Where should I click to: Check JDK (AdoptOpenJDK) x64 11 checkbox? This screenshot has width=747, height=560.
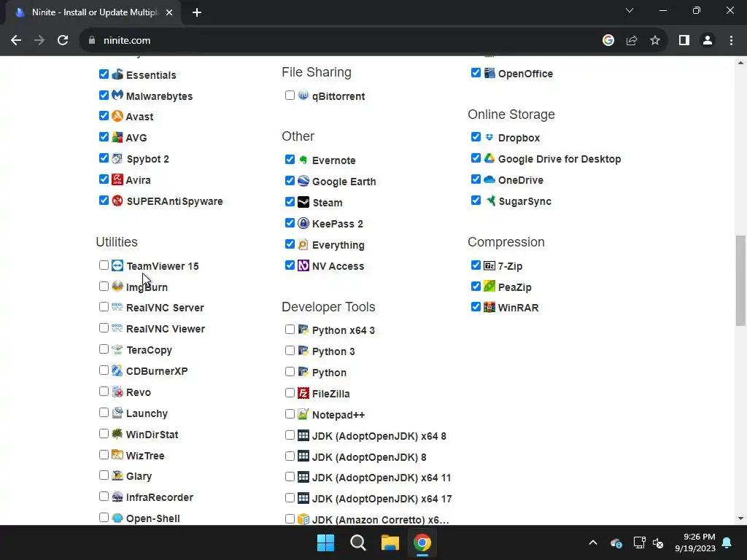(290, 477)
